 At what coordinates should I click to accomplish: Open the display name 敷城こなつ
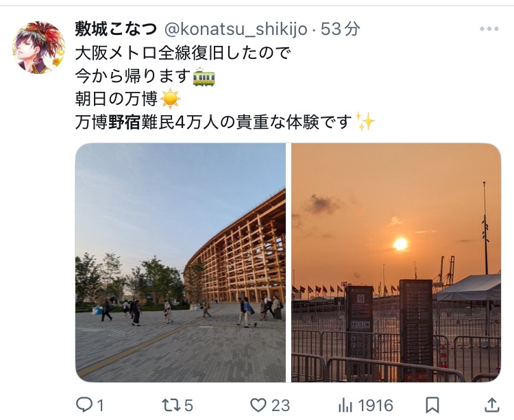pyautogui.click(x=116, y=29)
